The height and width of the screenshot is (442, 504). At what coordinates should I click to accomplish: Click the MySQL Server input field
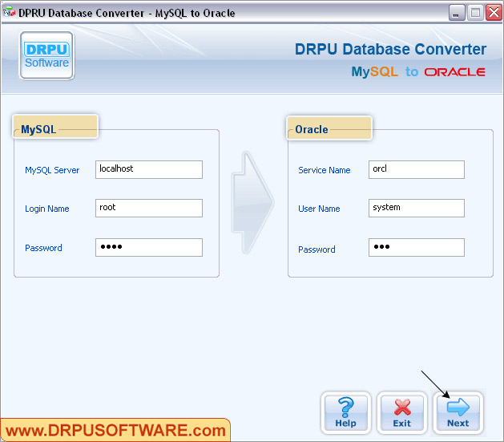point(149,169)
